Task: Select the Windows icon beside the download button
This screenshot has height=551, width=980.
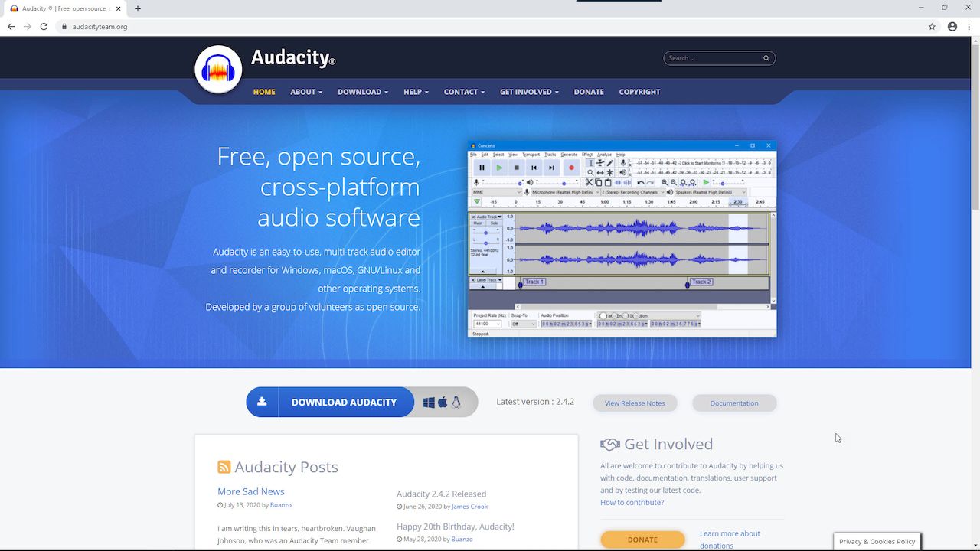Action: (x=429, y=402)
